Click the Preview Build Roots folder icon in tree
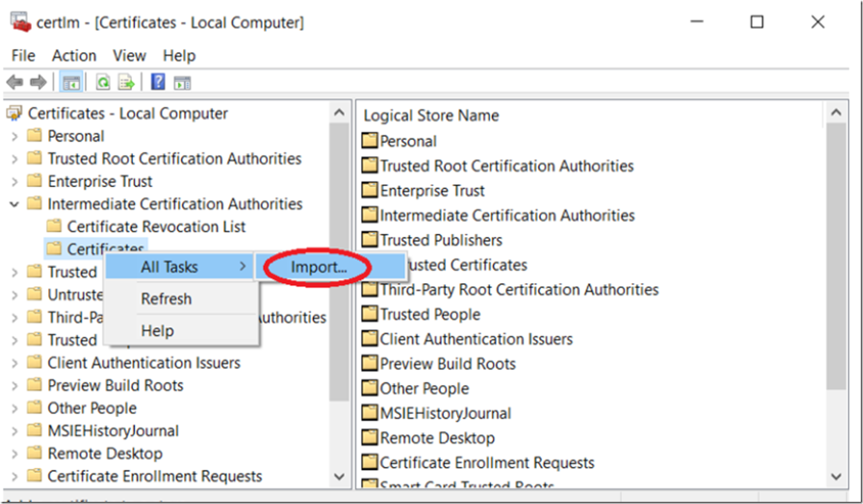 tap(34, 384)
